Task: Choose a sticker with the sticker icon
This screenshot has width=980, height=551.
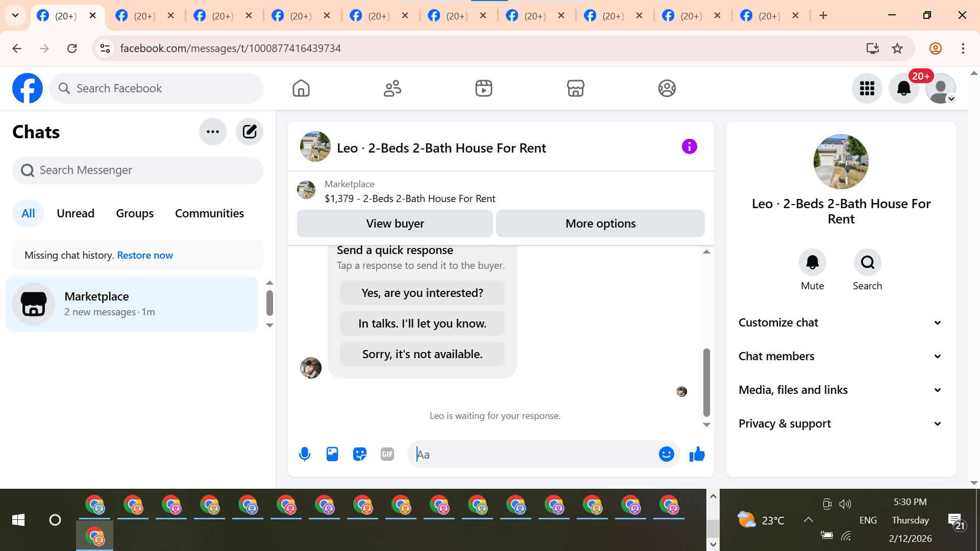Action: 360,454
